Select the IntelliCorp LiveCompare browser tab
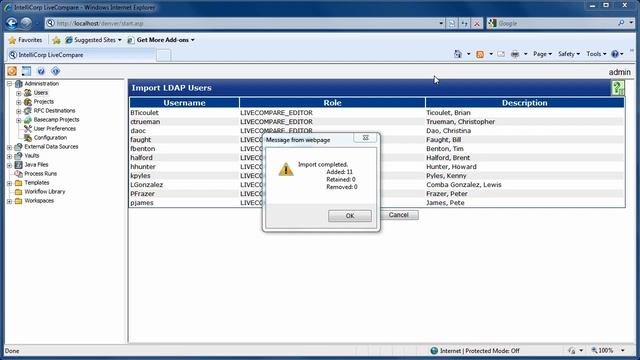Image resolution: width=640 pixels, height=360 pixels. (x=81, y=55)
